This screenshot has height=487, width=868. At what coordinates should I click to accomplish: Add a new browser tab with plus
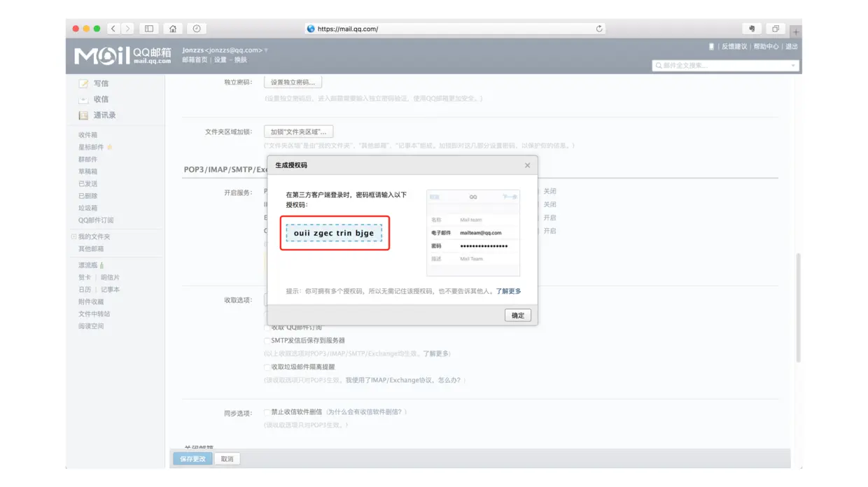click(796, 31)
